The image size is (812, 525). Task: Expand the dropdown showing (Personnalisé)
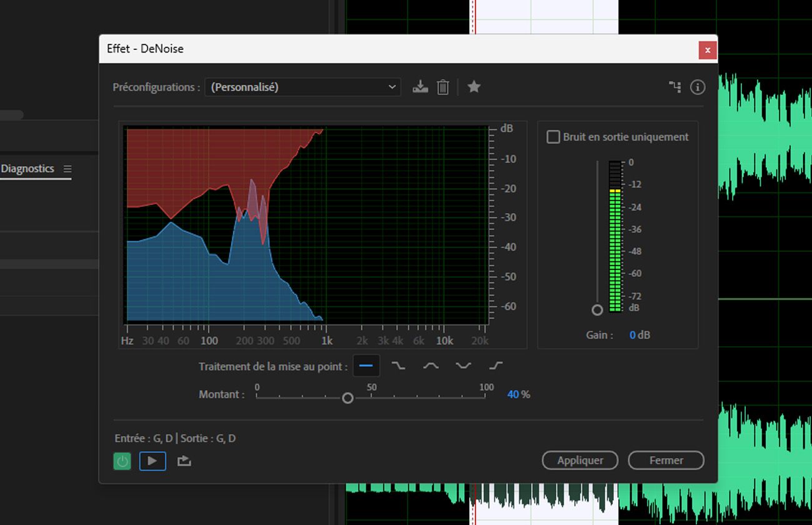[391, 87]
